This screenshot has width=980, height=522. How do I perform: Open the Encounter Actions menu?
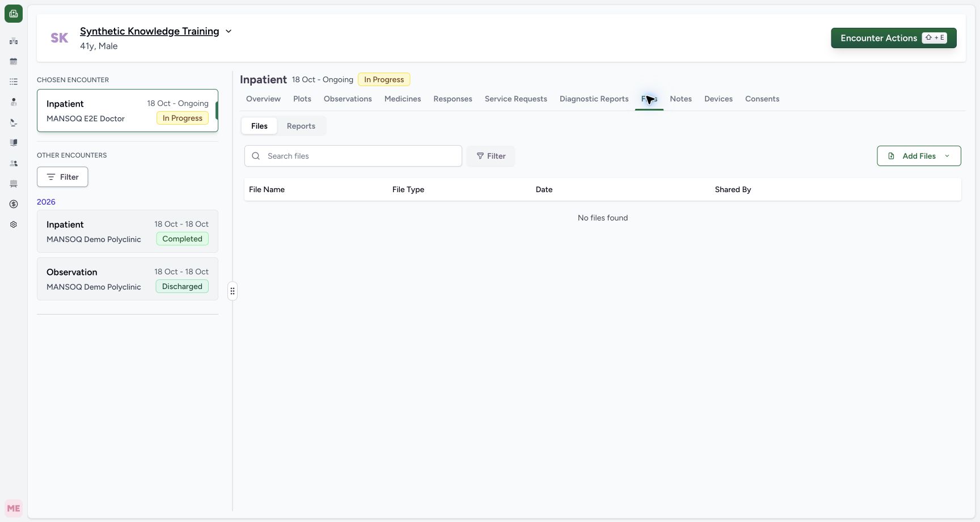[894, 38]
